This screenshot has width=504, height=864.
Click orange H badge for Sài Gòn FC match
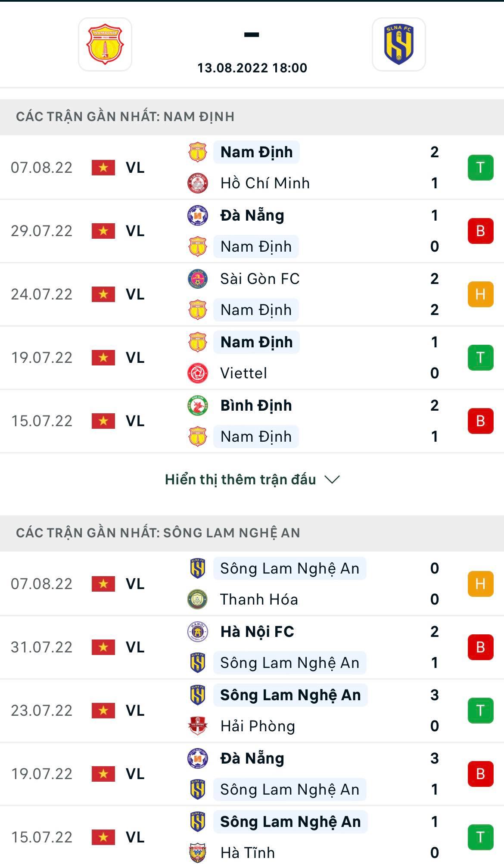(x=480, y=294)
